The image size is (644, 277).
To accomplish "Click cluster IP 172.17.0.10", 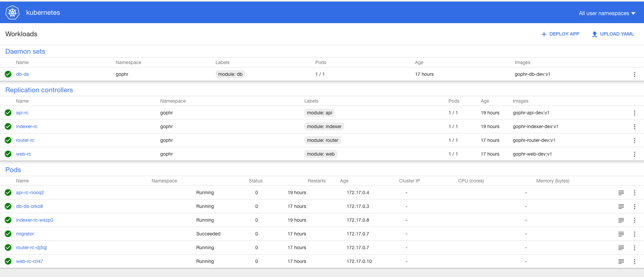I will coord(359,261).
